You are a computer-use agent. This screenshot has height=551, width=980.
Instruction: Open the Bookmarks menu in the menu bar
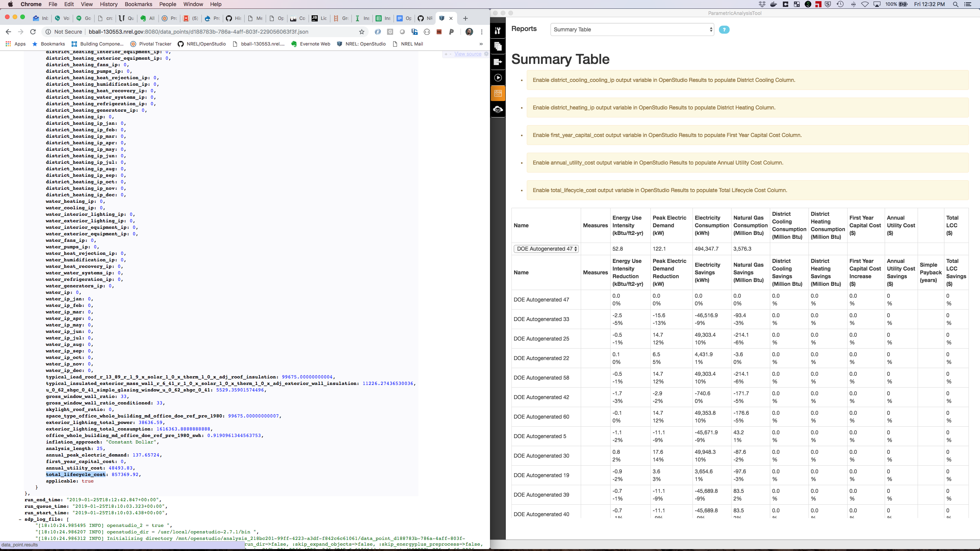(138, 4)
